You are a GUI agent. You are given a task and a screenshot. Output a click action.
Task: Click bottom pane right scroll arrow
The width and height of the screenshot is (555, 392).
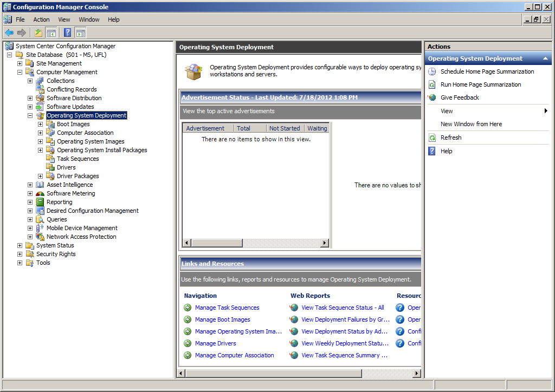pyautogui.click(x=417, y=373)
